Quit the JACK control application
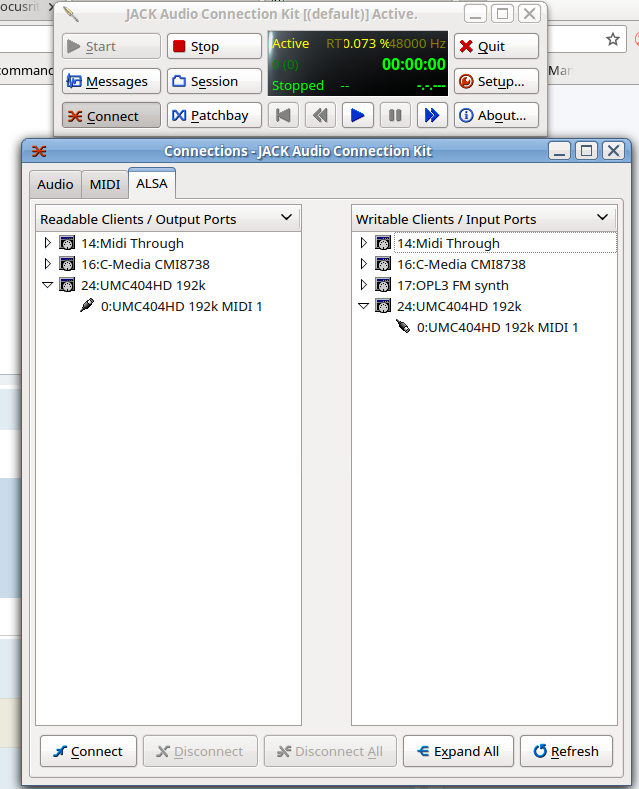 click(496, 46)
